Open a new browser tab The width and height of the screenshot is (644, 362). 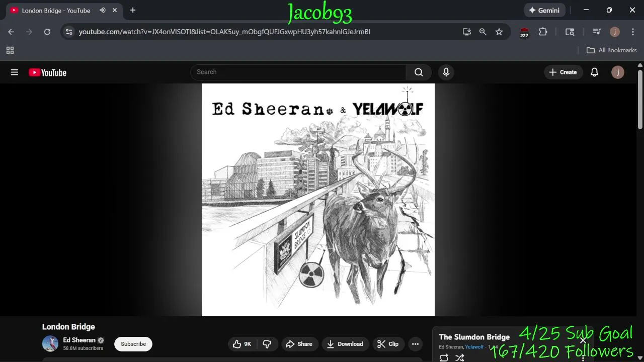[x=133, y=10]
